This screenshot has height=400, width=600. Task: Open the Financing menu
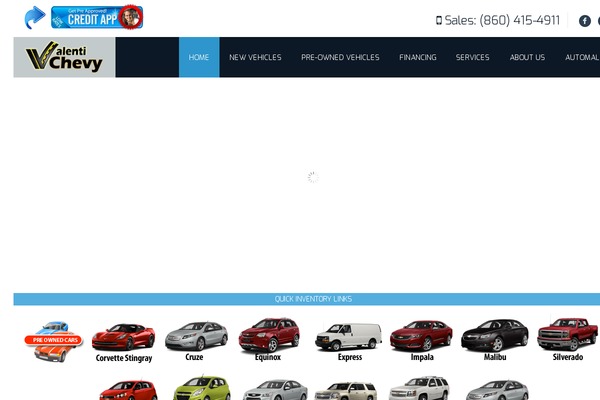pos(418,57)
